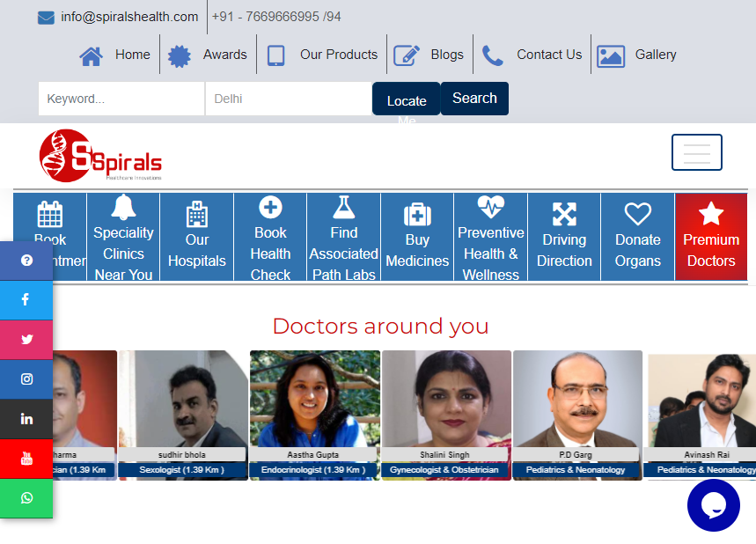Screen dimensions: 756x544
Task: Click the Keyword search input field
Action: (121, 99)
